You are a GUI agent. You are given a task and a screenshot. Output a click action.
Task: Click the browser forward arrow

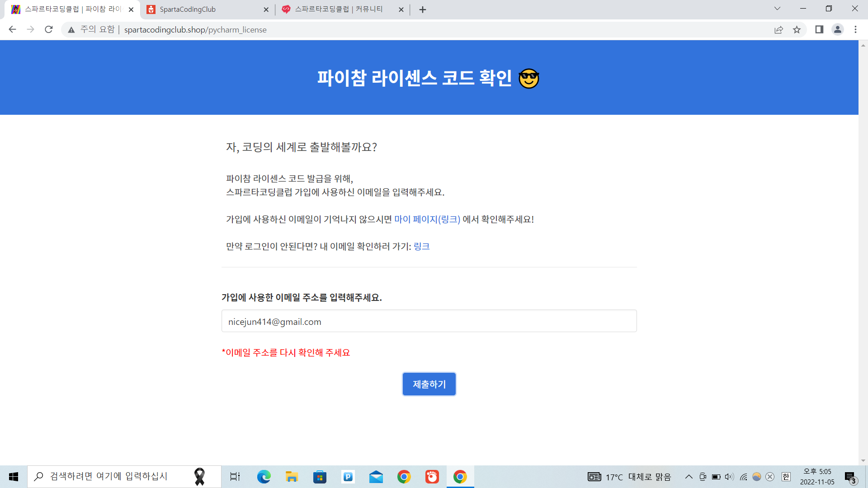point(30,29)
